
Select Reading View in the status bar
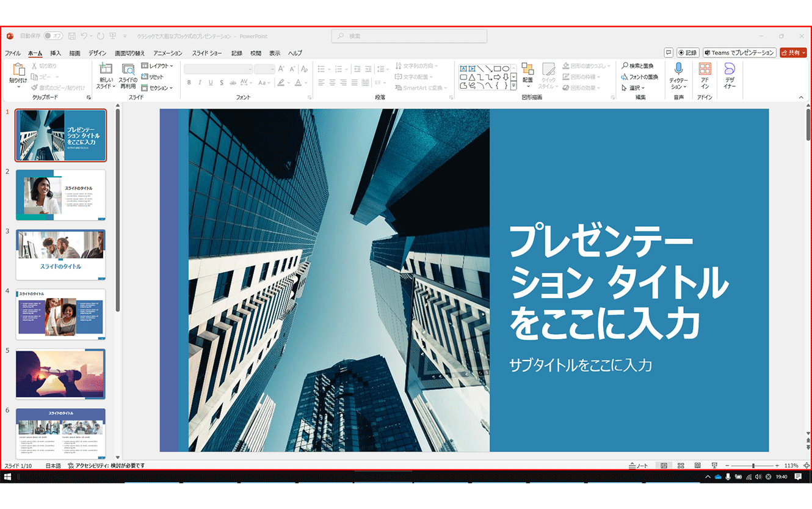[x=697, y=465]
